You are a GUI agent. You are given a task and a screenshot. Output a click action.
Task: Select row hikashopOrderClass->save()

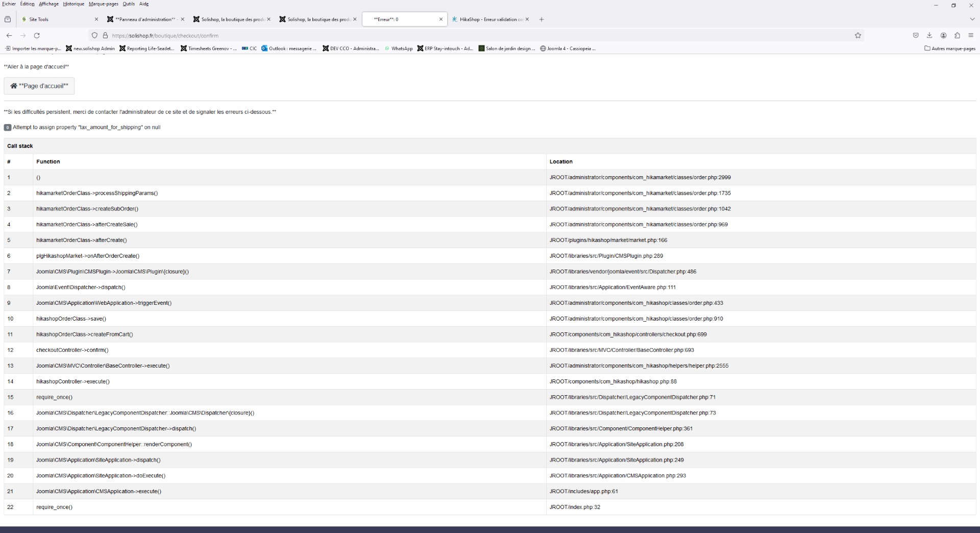pyautogui.click(x=490, y=319)
